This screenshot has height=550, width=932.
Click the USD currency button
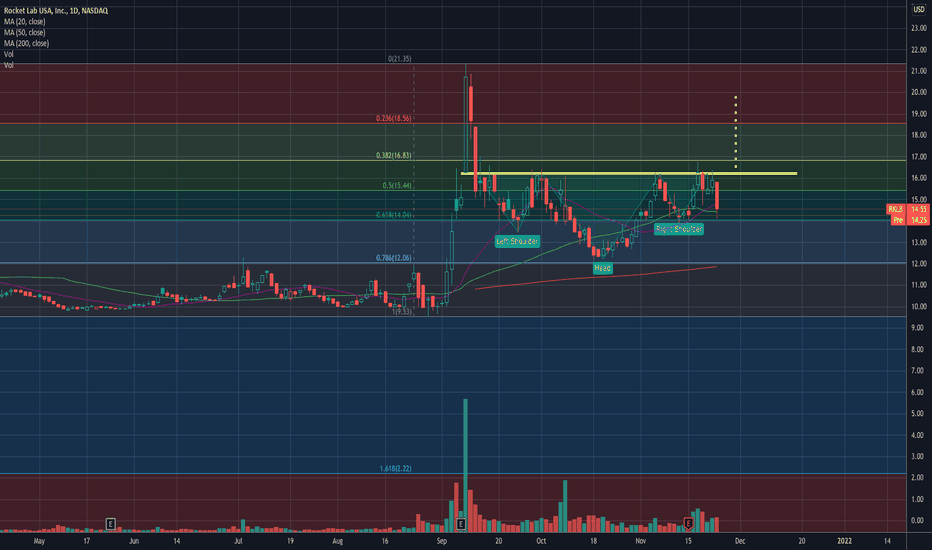pyautogui.click(x=919, y=10)
